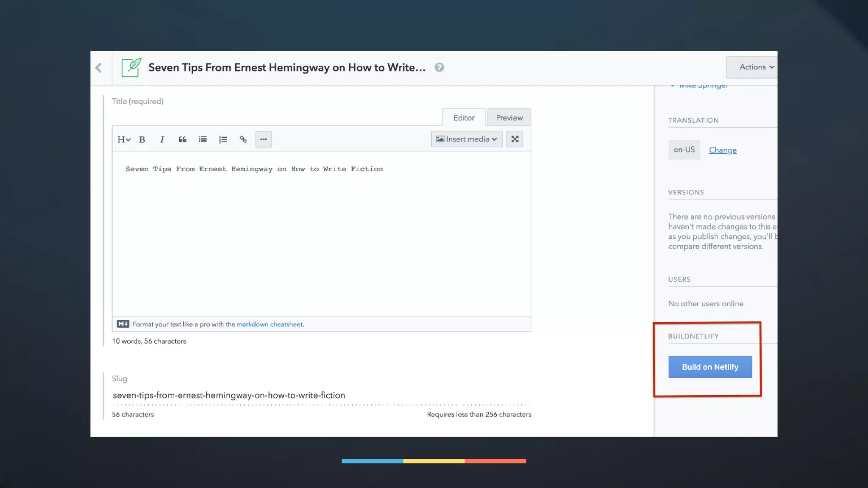Toggle bold formatting in editor
This screenshot has height=488, width=868.
point(142,139)
